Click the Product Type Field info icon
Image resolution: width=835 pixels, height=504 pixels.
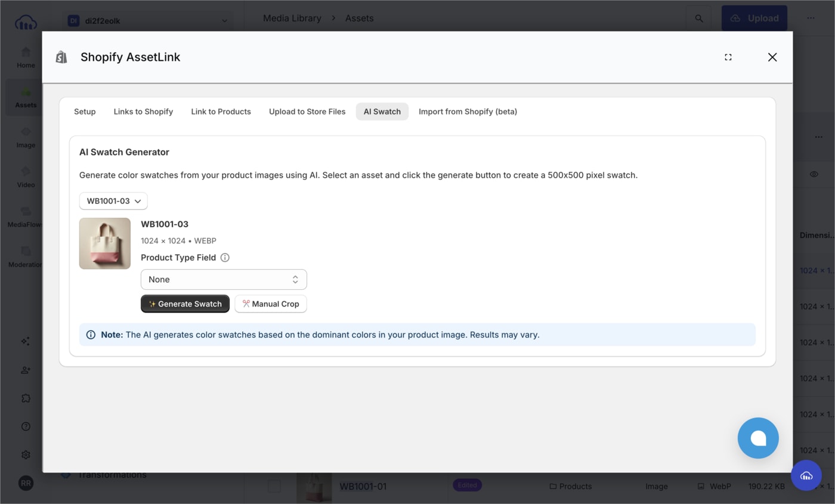tap(225, 258)
